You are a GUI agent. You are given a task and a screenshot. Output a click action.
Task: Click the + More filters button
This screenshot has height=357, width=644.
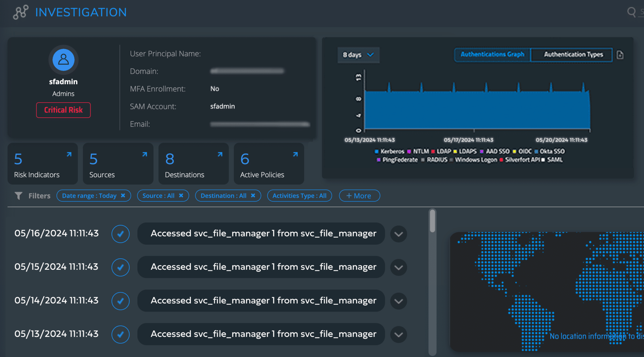(x=359, y=196)
